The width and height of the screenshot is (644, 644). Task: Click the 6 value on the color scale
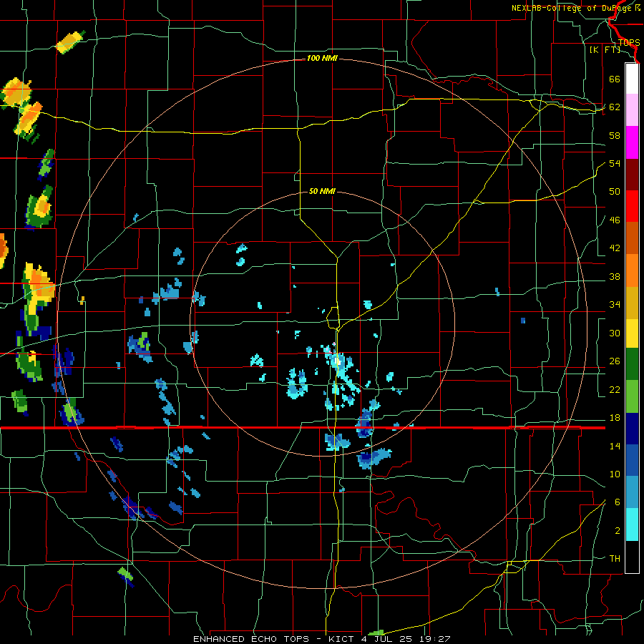click(x=618, y=502)
